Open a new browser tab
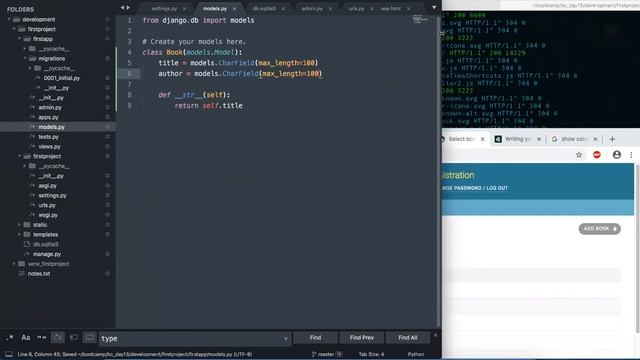 click(x=612, y=139)
